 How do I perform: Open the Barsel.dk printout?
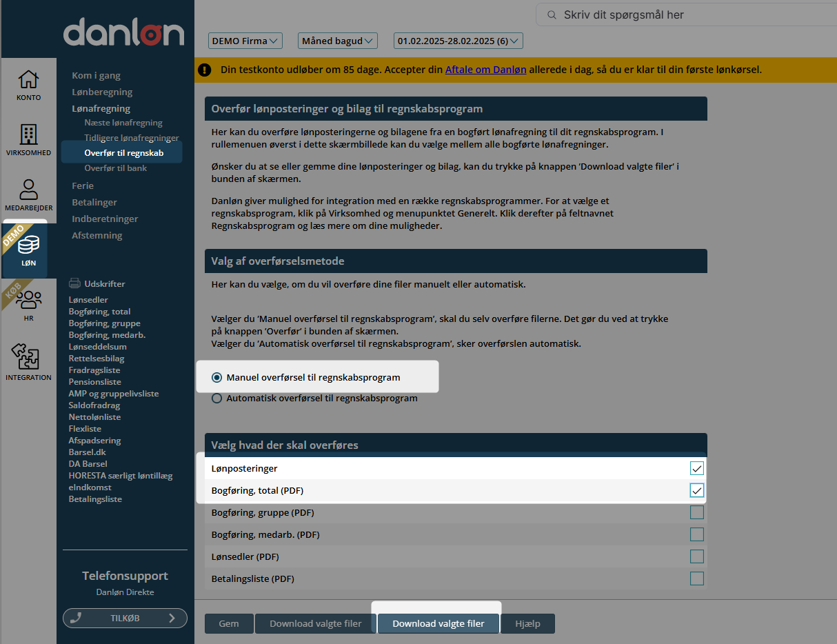pos(88,452)
